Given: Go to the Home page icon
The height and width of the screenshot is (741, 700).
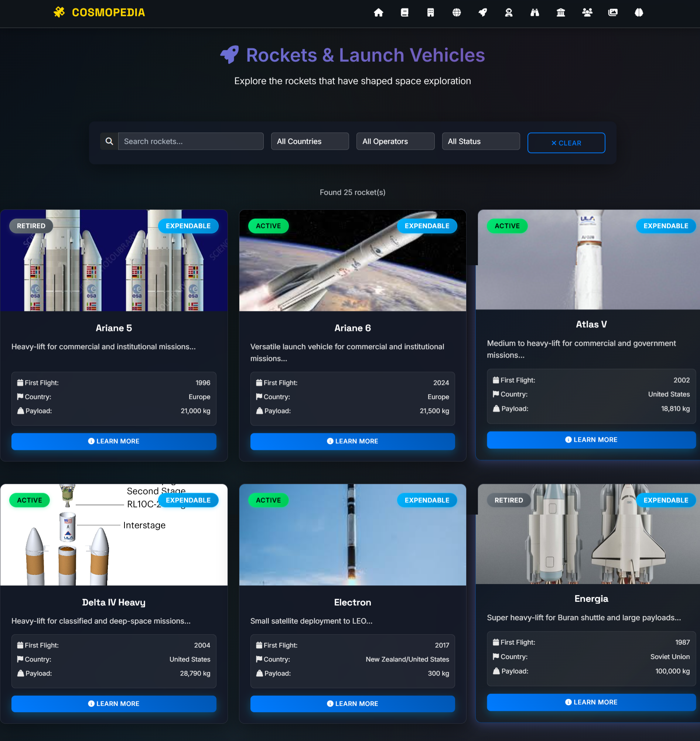Looking at the screenshot, I should (x=378, y=13).
